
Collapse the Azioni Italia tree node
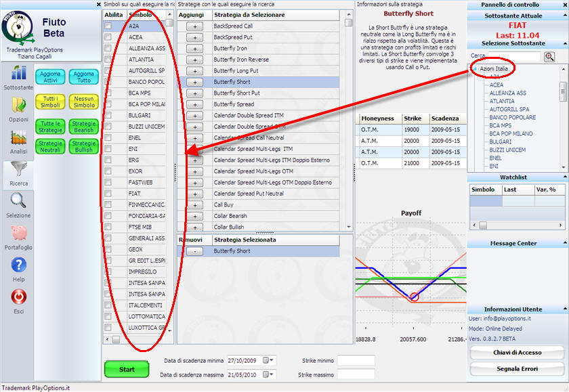473,69
